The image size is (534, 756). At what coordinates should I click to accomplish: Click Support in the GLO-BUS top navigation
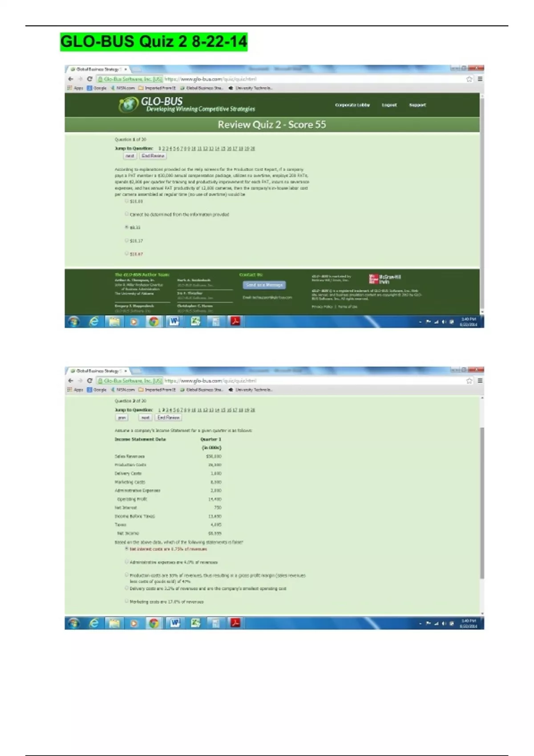point(417,105)
